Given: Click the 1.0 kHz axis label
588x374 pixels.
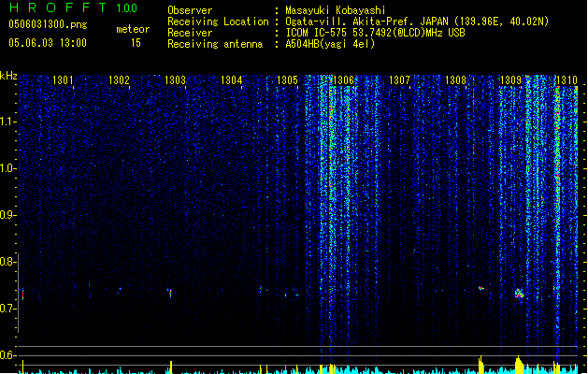Looking at the screenshot, I should click(x=7, y=168).
